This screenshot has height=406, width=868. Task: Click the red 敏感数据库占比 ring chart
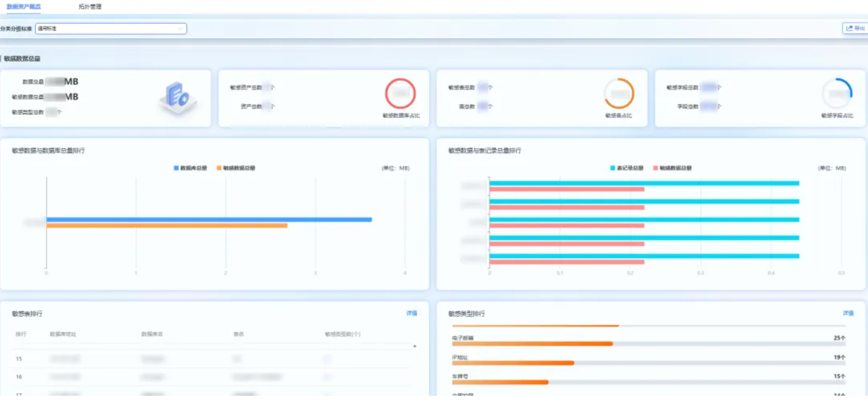pyautogui.click(x=400, y=93)
